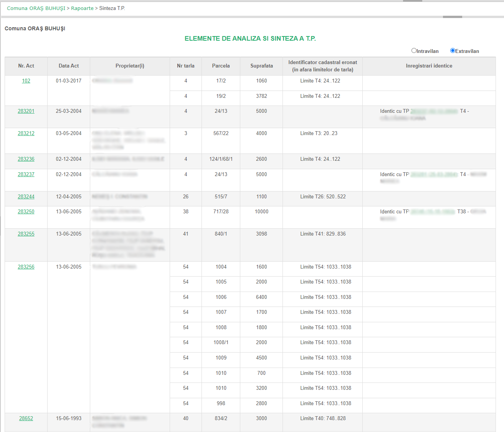Select the Intravilan radio button
This screenshot has width=504, height=432.
[x=414, y=51]
